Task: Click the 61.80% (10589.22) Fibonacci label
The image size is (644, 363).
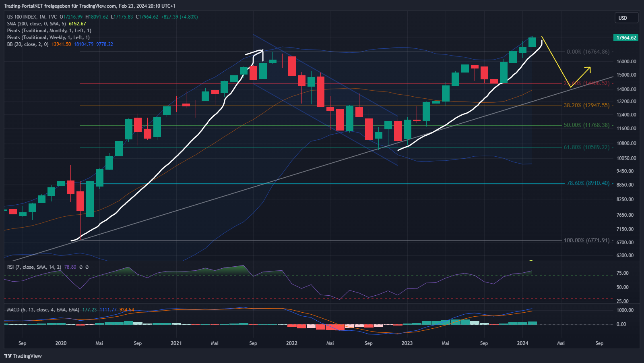Action: click(586, 147)
